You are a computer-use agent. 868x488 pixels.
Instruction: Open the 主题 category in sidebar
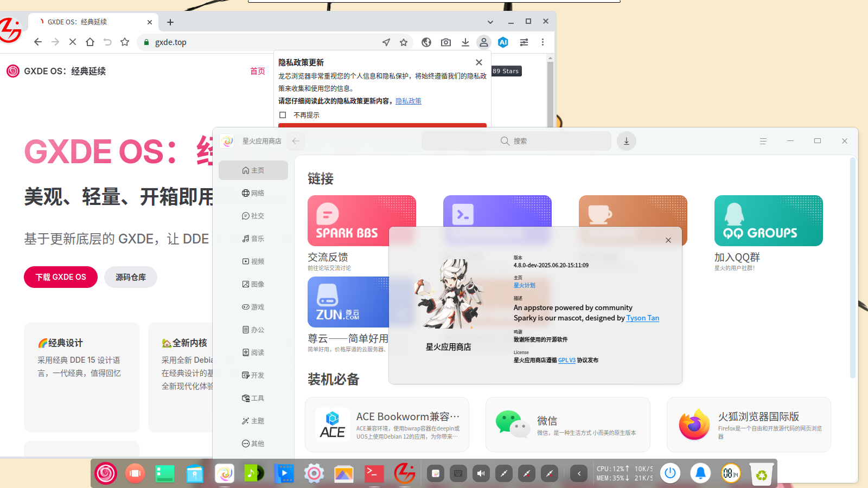coord(253,421)
